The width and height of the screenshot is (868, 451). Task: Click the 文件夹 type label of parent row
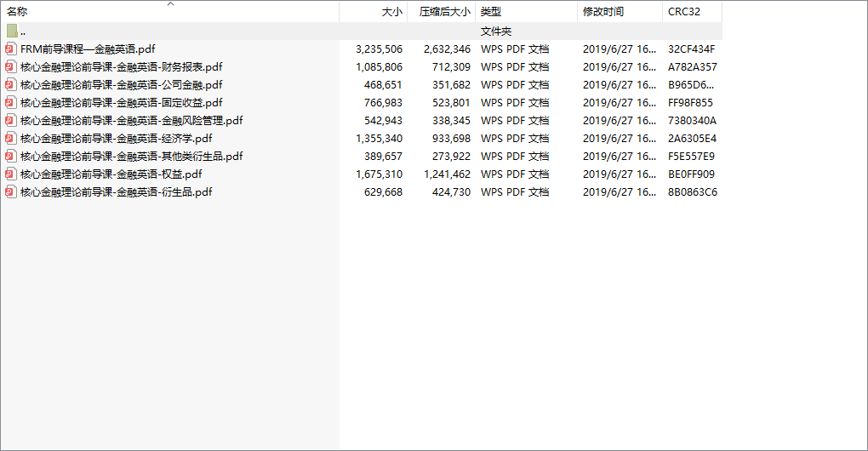tap(496, 31)
